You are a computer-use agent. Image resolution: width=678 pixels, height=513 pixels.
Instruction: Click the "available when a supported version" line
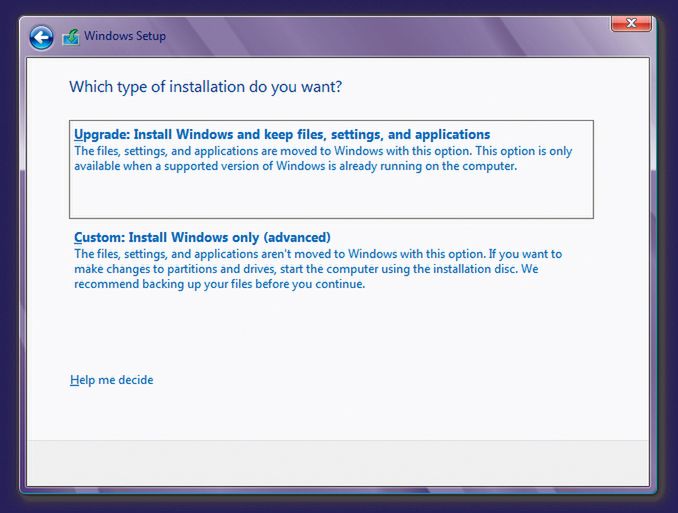pos(295,166)
